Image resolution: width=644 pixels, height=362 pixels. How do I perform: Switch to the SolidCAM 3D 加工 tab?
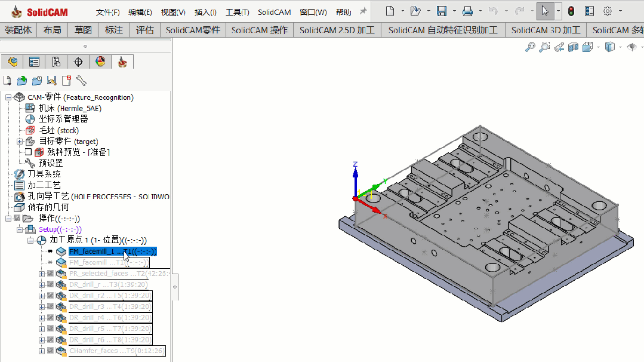point(546,30)
